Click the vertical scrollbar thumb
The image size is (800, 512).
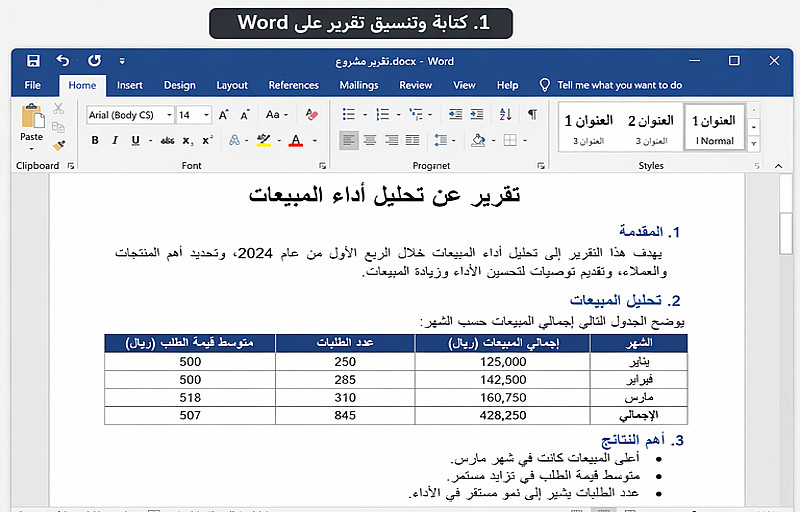tap(786, 233)
